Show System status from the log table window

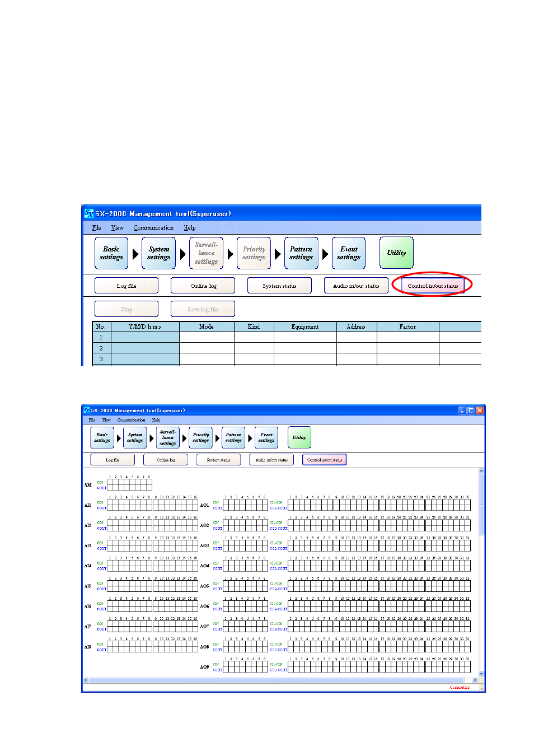[x=279, y=286]
